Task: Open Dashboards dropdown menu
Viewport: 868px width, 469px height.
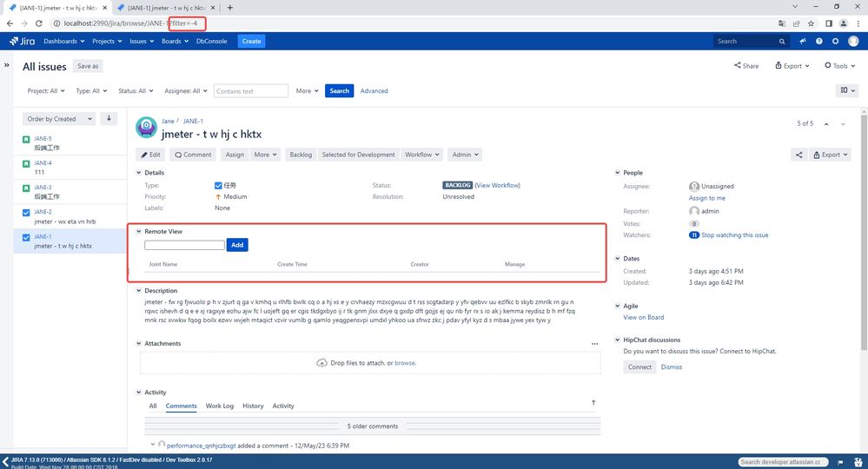Action: (64, 41)
